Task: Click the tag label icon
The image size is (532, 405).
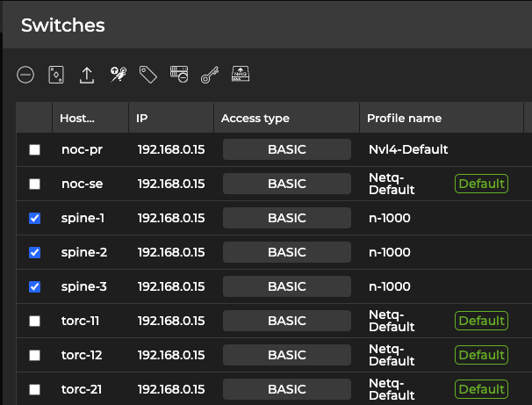Action: (x=148, y=76)
